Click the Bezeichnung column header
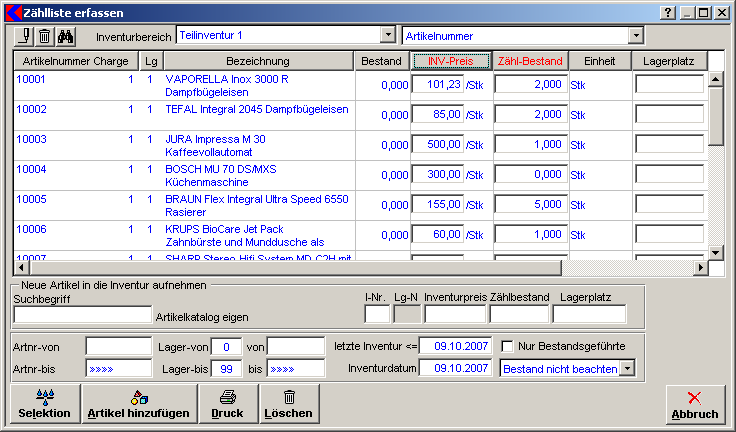The image size is (736, 432). (257, 62)
